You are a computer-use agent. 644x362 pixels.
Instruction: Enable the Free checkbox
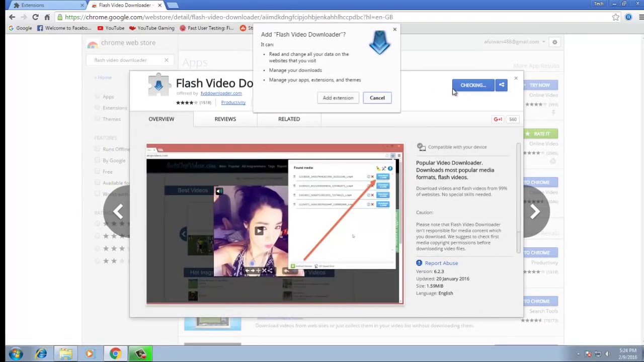98,171
